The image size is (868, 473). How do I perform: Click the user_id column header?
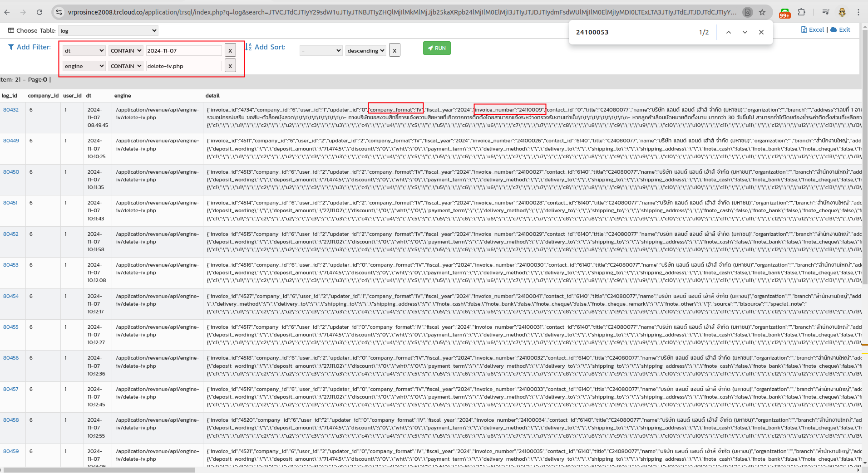[x=72, y=96]
